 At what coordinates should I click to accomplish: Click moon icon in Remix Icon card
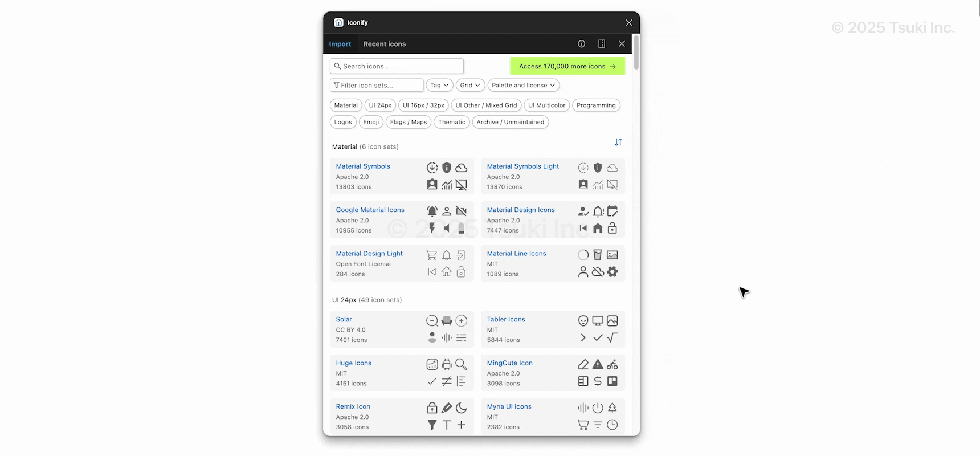pyautogui.click(x=462, y=408)
